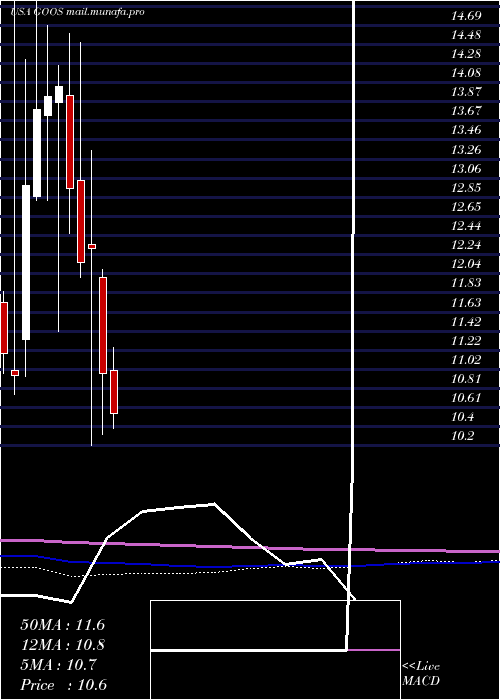
Task: Click the 'USA GOOS mail.munafa.pro' chart title
Action: 77,12
